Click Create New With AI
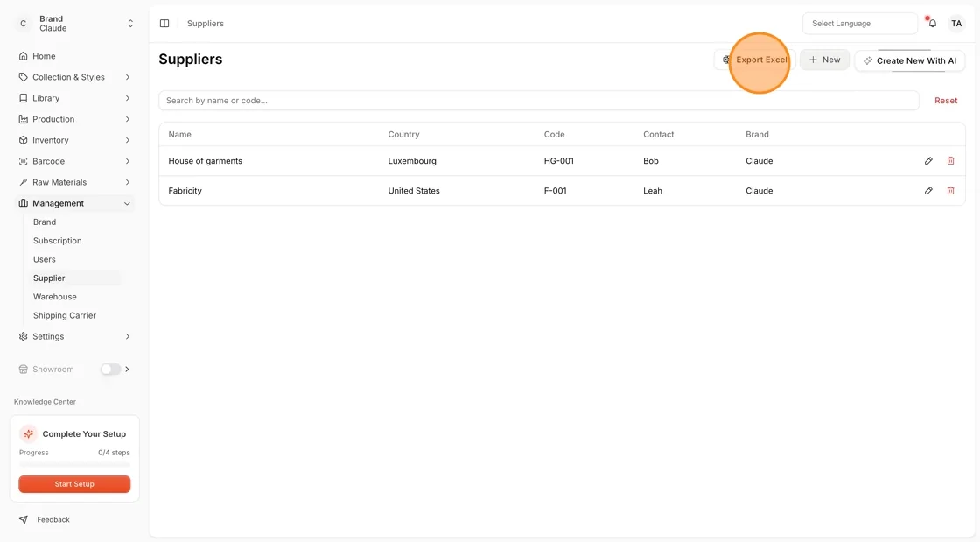The height and width of the screenshot is (542, 980). 909,60
